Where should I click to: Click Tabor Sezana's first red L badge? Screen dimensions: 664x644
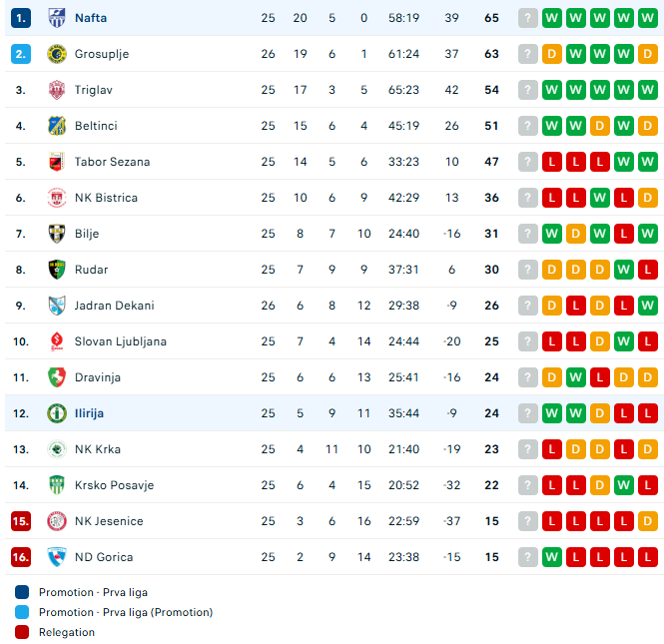552,162
